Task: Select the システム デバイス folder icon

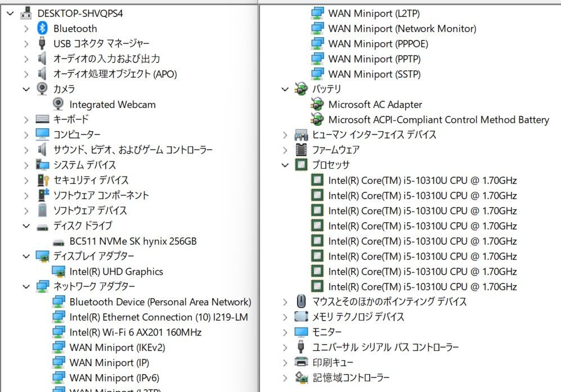Action: click(42, 165)
